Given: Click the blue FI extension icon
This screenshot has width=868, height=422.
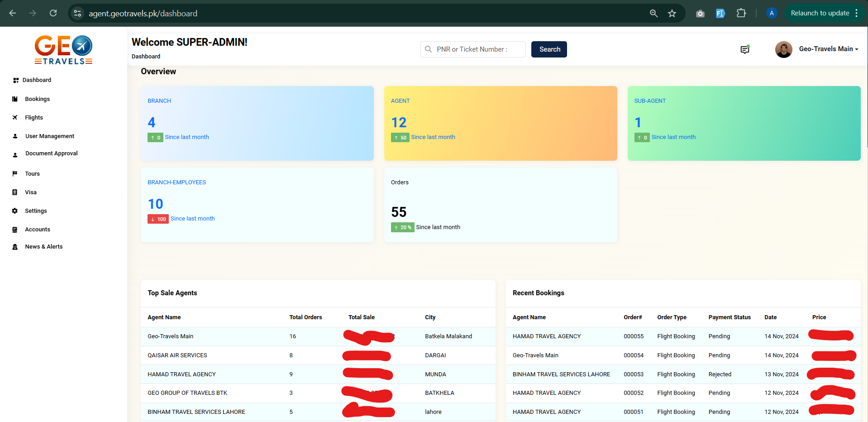Looking at the screenshot, I should tap(720, 14).
